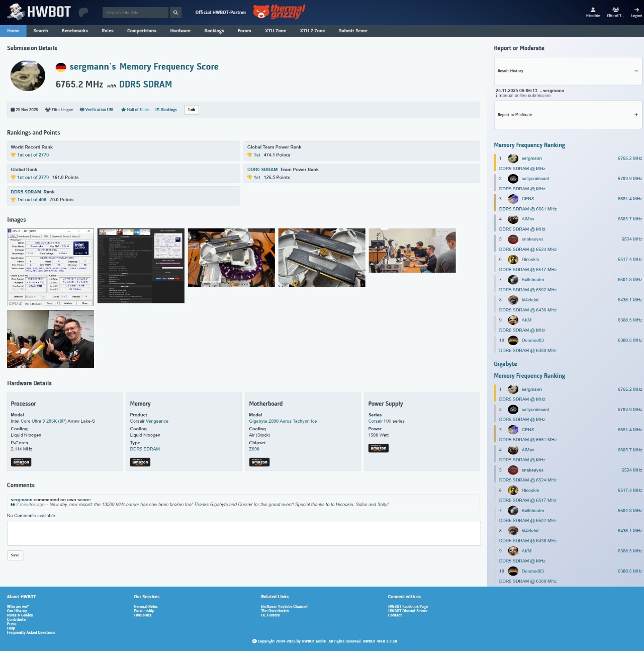Open the Verification URL link
This screenshot has width=644, height=651.
point(97,110)
